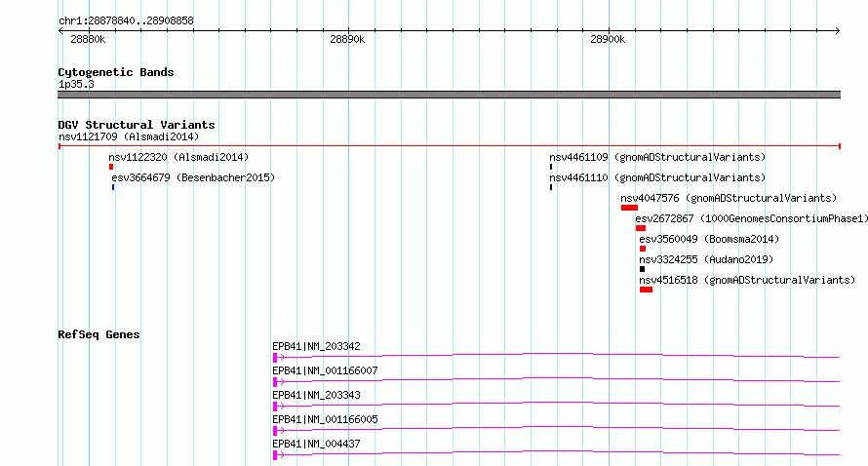Click red glyph under esv3560049
Screen dimensions: 868x466
click(643, 249)
